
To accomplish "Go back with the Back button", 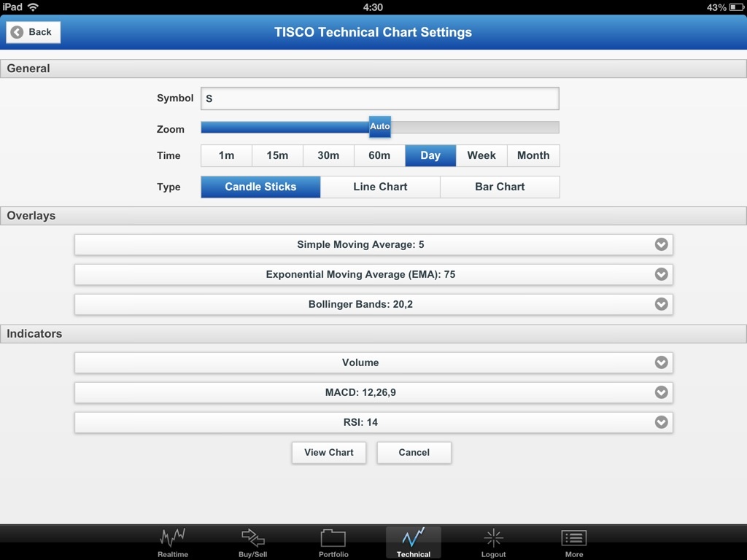I will pos(34,32).
